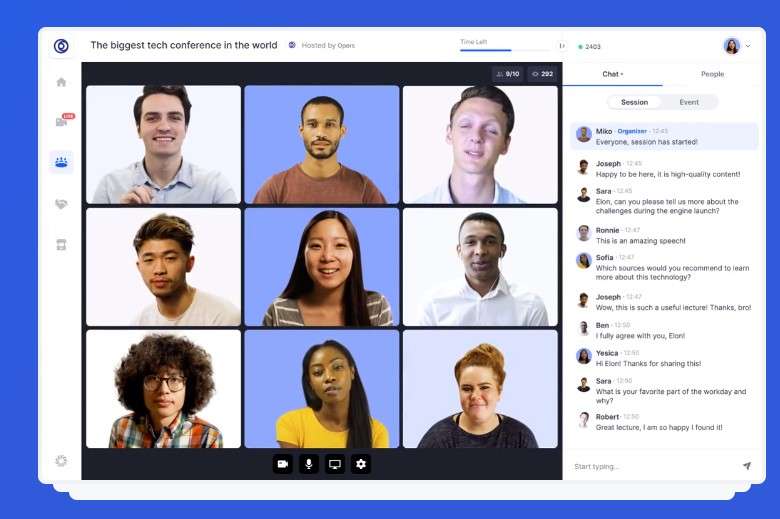Open the live sessions camera icon
The image size is (780, 519).
(62, 121)
